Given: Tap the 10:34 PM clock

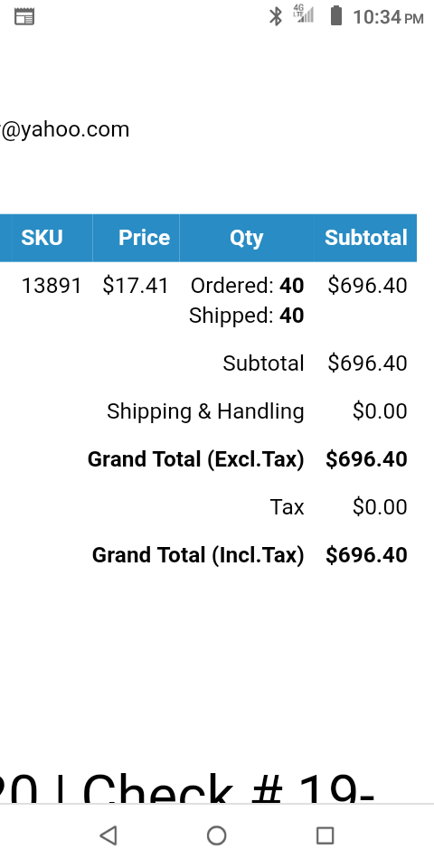Looking at the screenshot, I should click(x=388, y=17).
